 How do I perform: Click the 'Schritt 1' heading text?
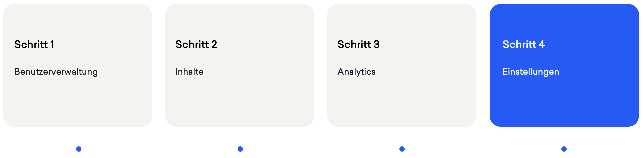click(x=34, y=44)
